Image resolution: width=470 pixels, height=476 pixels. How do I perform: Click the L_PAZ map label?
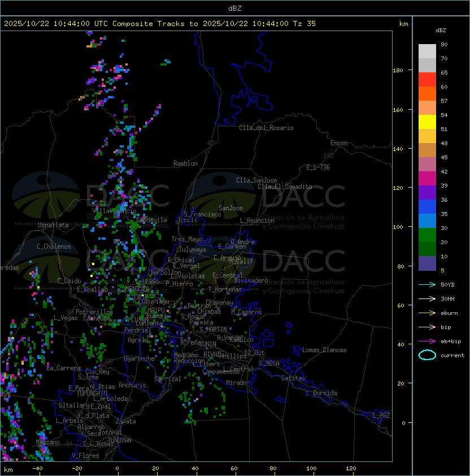381,416
